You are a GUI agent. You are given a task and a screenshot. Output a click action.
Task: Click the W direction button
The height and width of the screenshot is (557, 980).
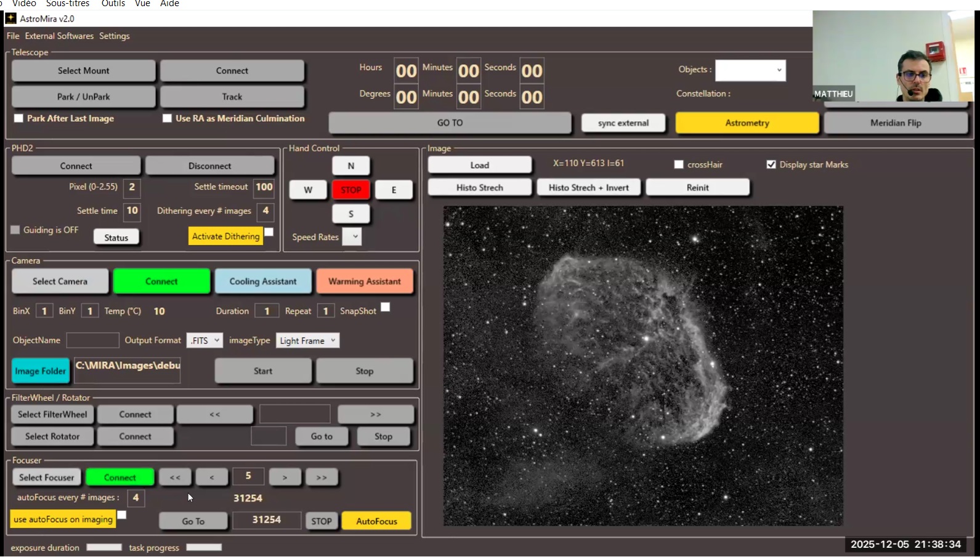[x=308, y=190]
